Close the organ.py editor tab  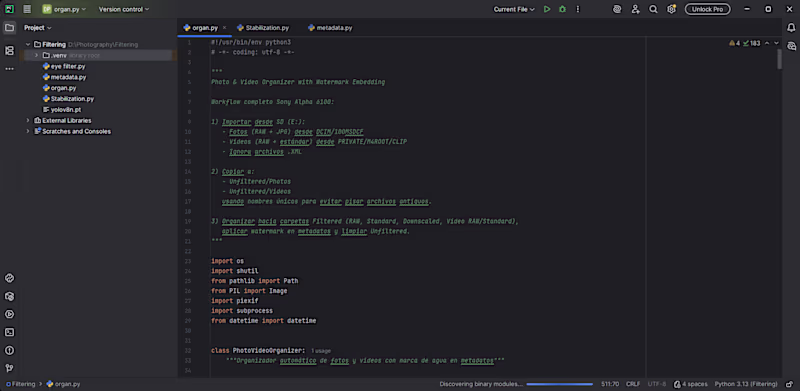click(224, 28)
